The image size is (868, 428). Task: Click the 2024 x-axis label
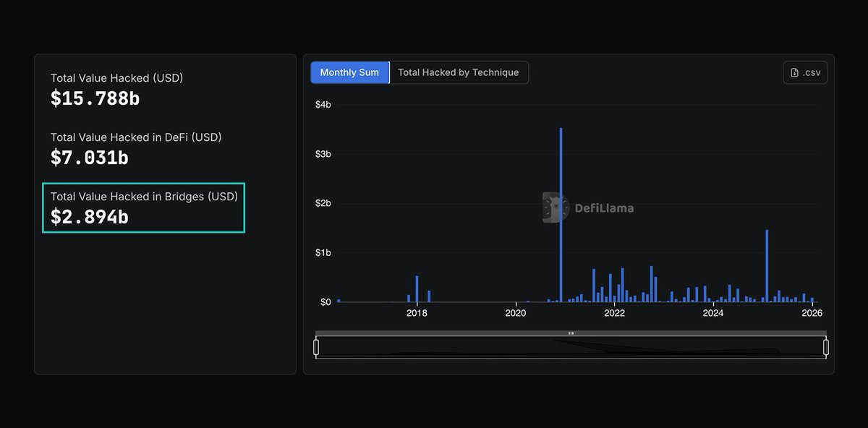point(713,313)
